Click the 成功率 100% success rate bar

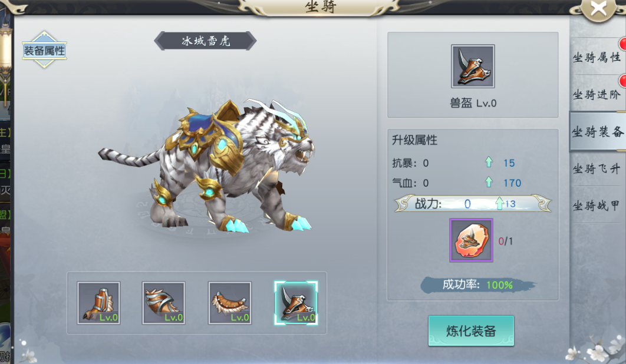point(478,285)
